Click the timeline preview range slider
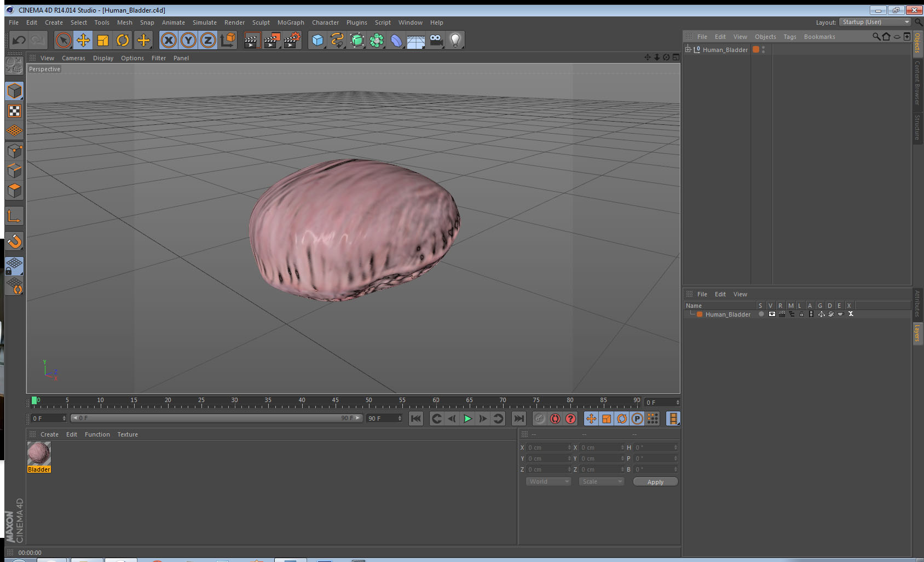The width and height of the screenshot is (924, 562). [x=217, y=418]
